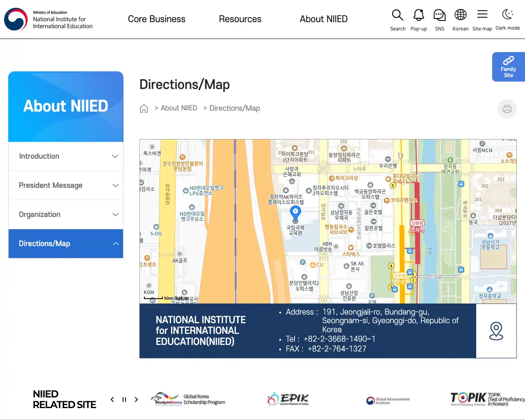The width and height of the screenshot is (525, 420).
Task: Expand the President Message sidebar section
Action: (x=66, y=185)
